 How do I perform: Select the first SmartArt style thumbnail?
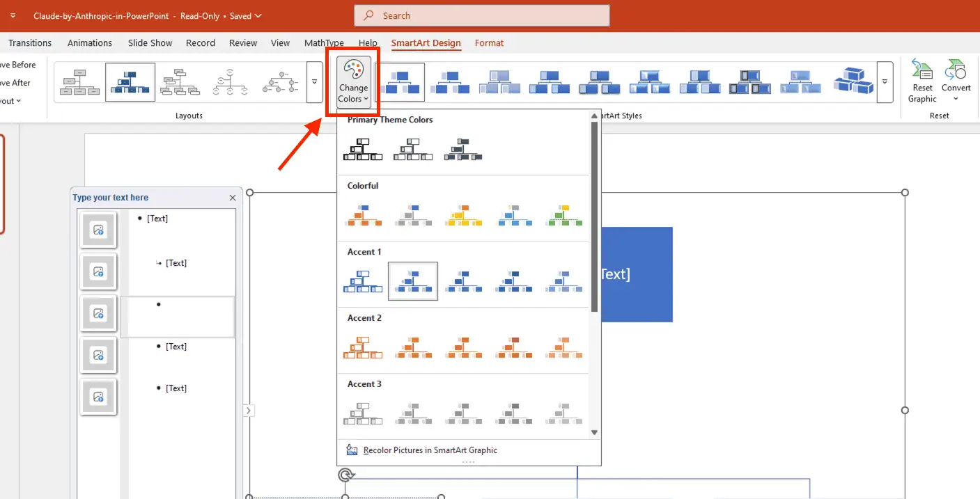click(400, 81)
